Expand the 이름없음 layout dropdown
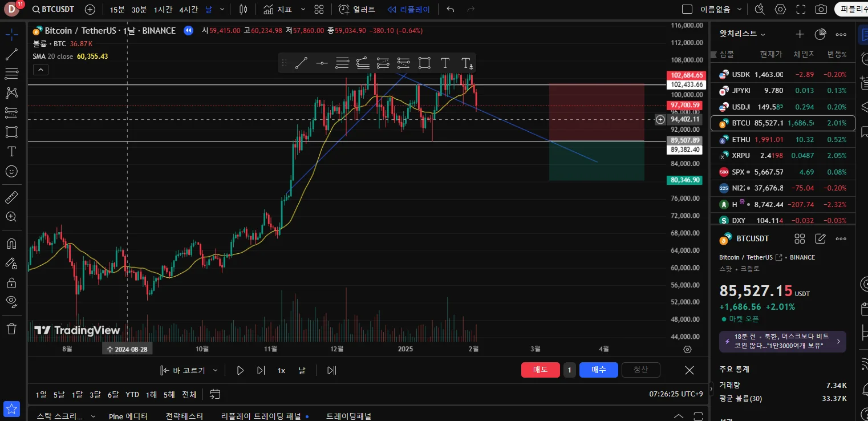Viewport: 868px width, 421px height. pos(740,10)
